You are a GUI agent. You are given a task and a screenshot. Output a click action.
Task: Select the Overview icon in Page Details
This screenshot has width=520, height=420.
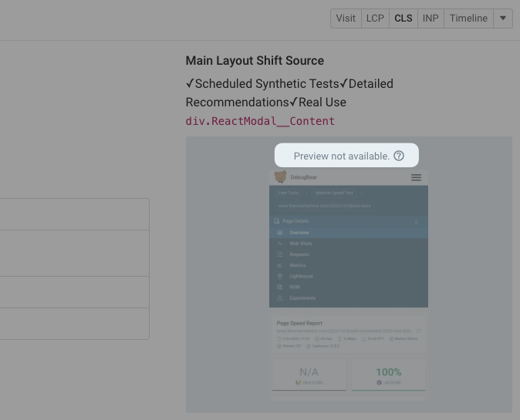tap(280, 233)
